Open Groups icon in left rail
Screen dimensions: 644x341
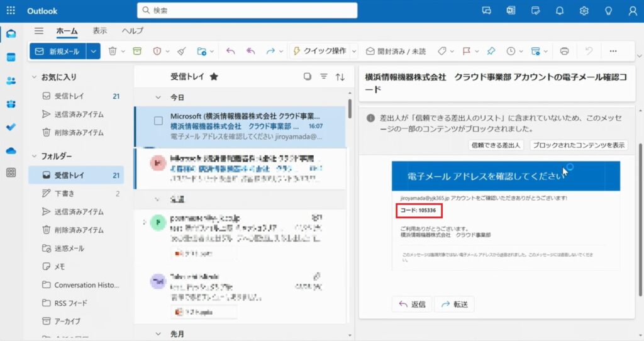[x=11, y=104]
